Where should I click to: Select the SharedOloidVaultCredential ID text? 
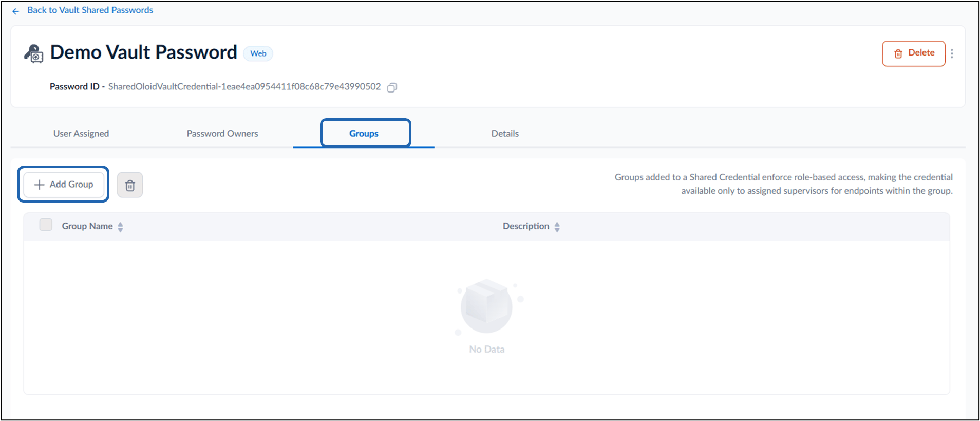[x=244, y=87]
